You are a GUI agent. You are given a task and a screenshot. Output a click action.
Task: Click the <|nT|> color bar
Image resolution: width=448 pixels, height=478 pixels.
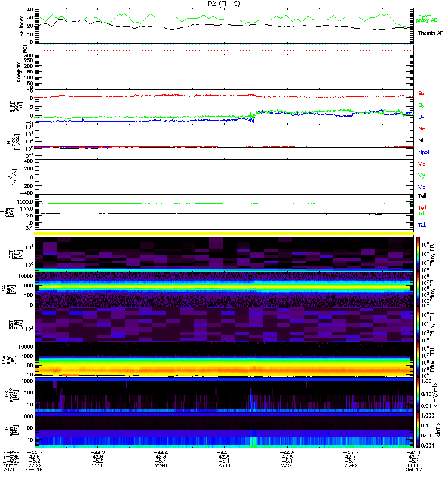pos(418,430)
